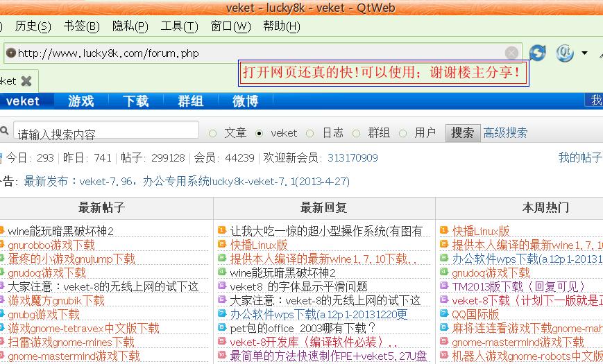
Task: Click rank 2 icon beside 最新回复 快播Linux版
Action: point(222,243)
